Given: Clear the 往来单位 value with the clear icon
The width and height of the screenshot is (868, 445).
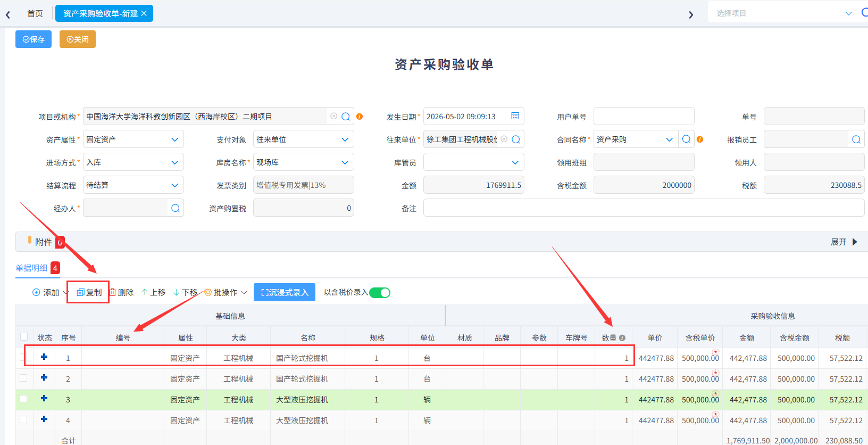Looking at the screenshot, I should pyautogui.click(x=504, y=139).
